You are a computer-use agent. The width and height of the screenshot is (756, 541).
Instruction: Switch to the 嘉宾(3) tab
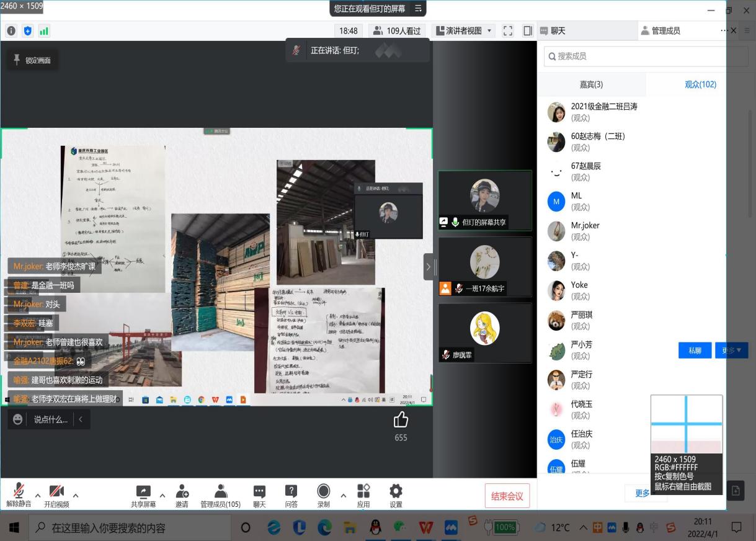591,84
